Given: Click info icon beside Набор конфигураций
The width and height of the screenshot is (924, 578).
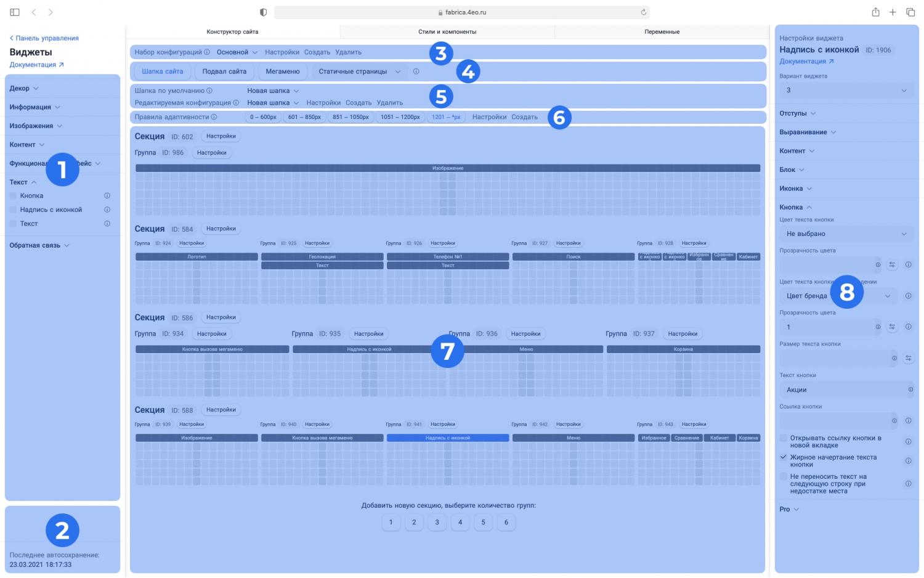Looking at the screenshot, I should coord(207,52).
